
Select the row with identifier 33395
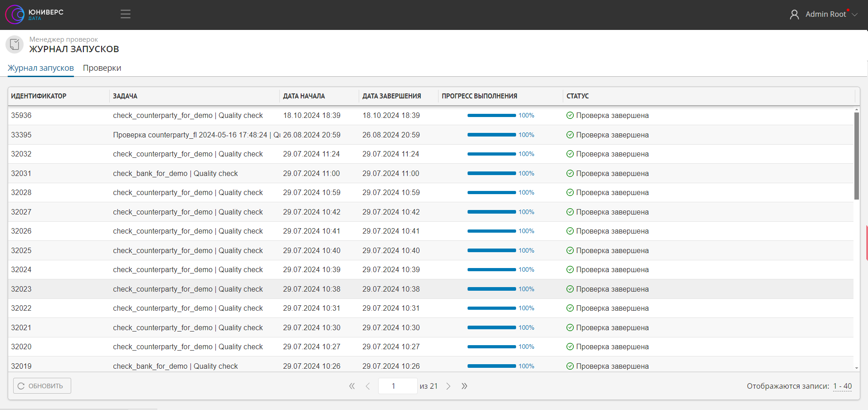21,135
